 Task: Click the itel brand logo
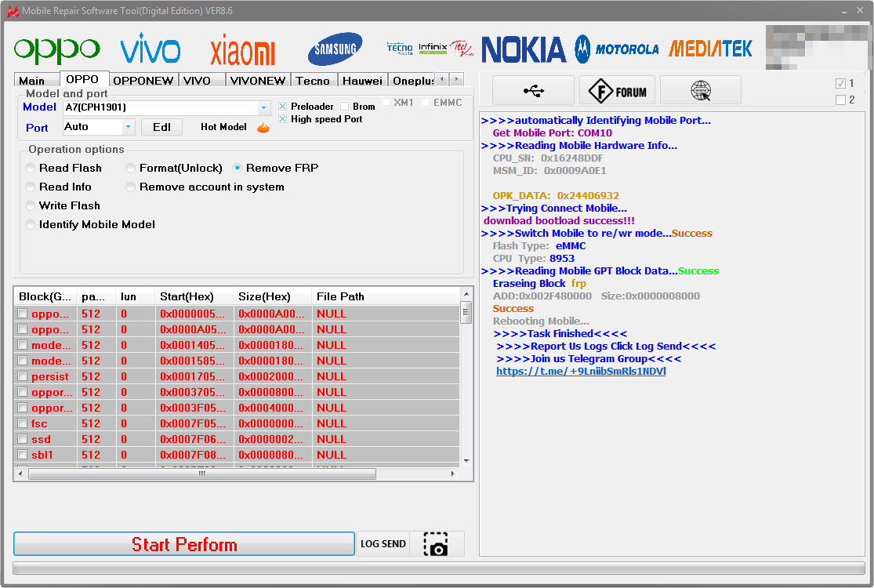462,48
